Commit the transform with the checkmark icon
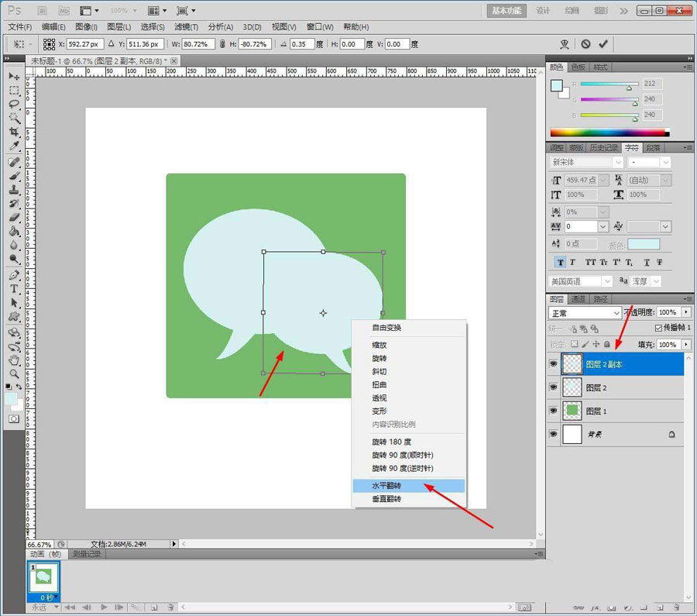Image resolution: width=697 pixels, height=616 pixels. point(603,44)
